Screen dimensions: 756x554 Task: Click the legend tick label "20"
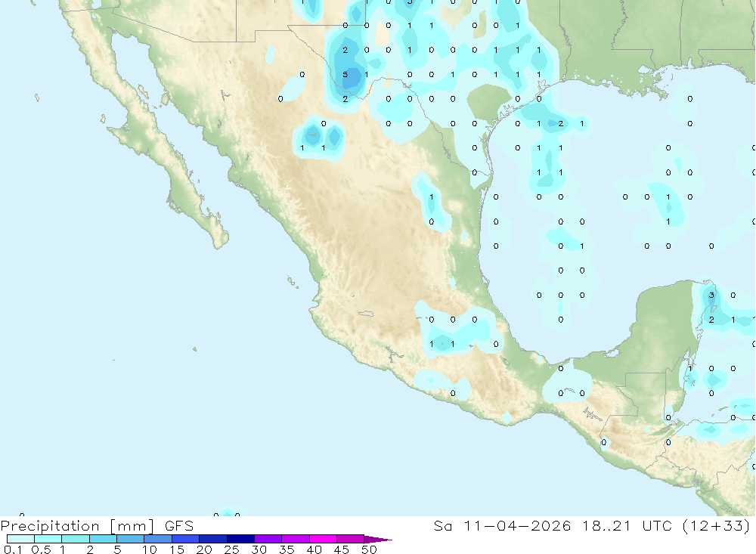[x=204, y=549]
